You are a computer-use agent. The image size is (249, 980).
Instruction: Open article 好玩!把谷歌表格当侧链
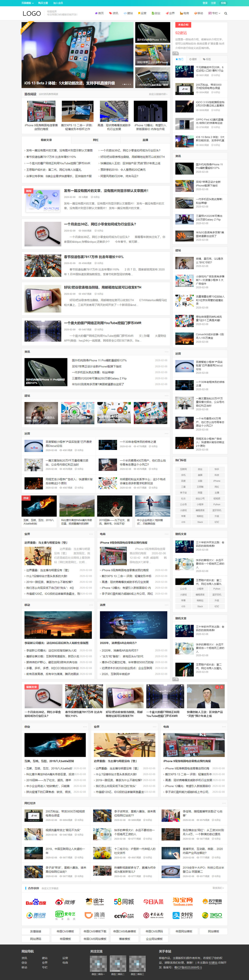point(103,287)
